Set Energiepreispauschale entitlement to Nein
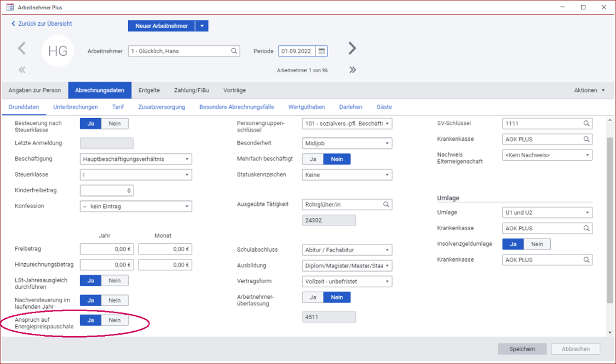The height and width of the screenshot is (364, 616). point(114,320)
